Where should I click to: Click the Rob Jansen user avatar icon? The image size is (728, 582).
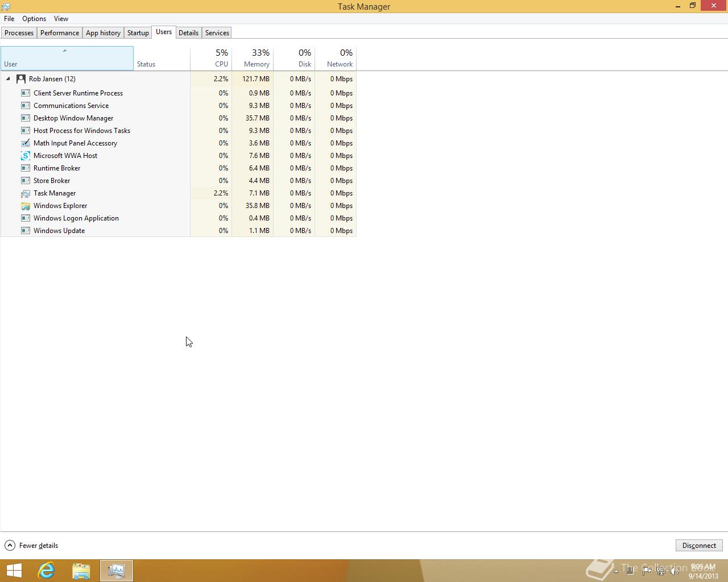tap(21, 79)
